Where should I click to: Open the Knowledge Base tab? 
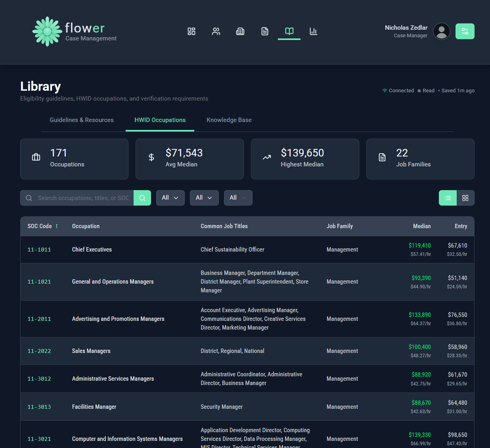[229, 120]
